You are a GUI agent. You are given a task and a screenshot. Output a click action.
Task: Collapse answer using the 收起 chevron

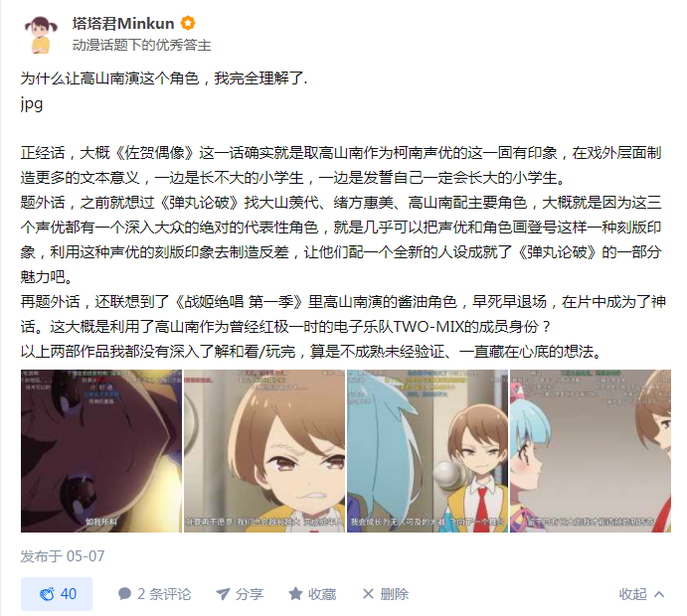[659, 594]
